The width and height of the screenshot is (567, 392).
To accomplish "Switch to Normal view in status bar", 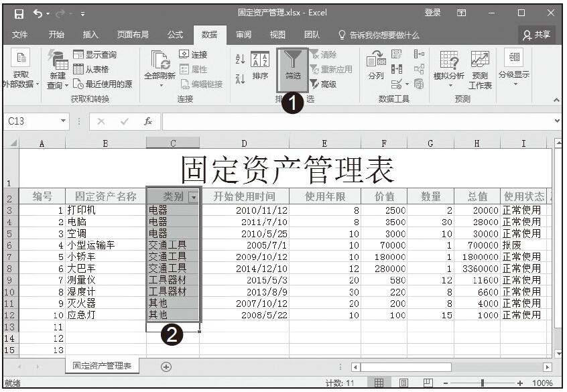I will [379, 383].
